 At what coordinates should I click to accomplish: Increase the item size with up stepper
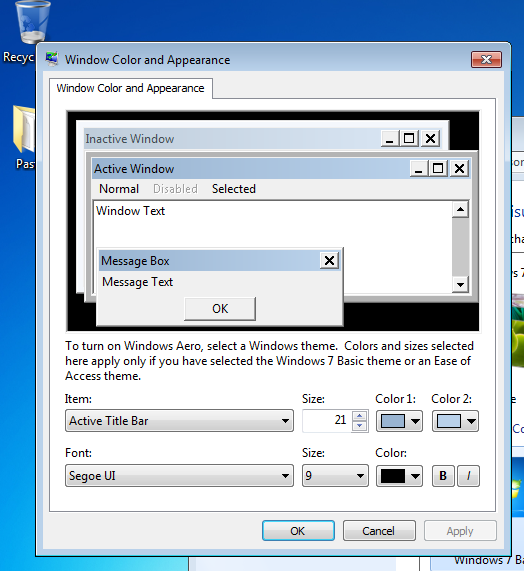pos(360,416)
